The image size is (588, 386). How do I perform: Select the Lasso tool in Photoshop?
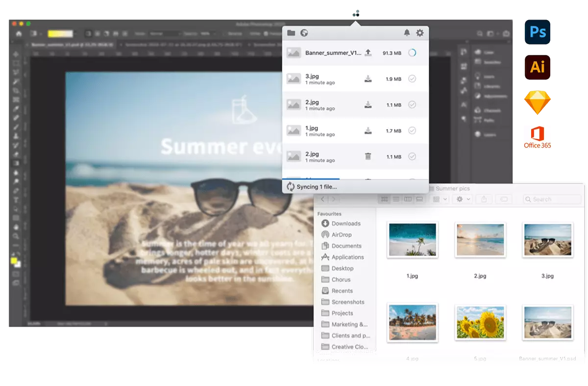coord(16,72)
